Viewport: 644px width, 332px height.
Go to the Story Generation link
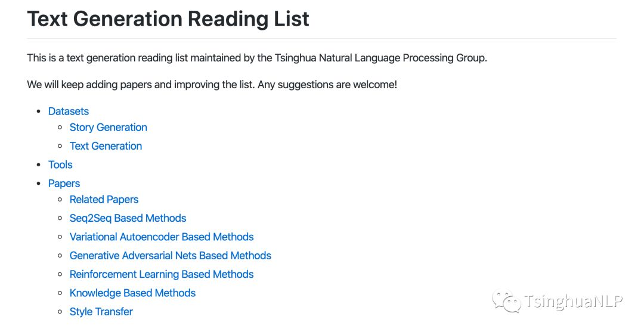pos(108,128)
